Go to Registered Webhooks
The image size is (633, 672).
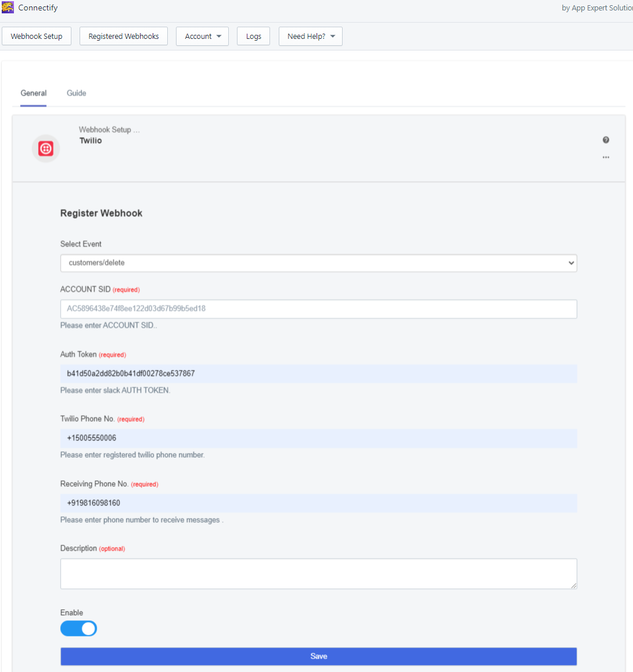pos(124,37)
